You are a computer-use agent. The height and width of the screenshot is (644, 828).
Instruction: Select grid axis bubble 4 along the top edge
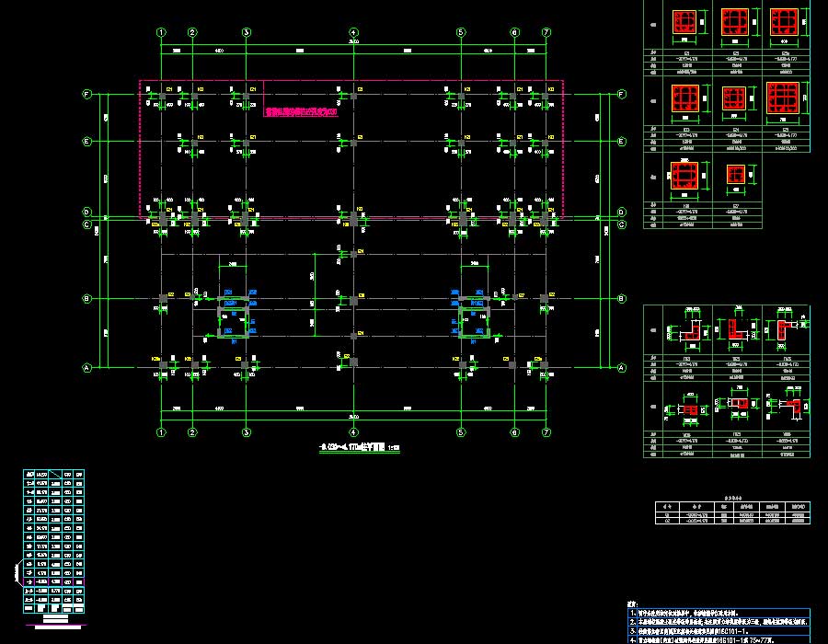[x=354, y=33]
